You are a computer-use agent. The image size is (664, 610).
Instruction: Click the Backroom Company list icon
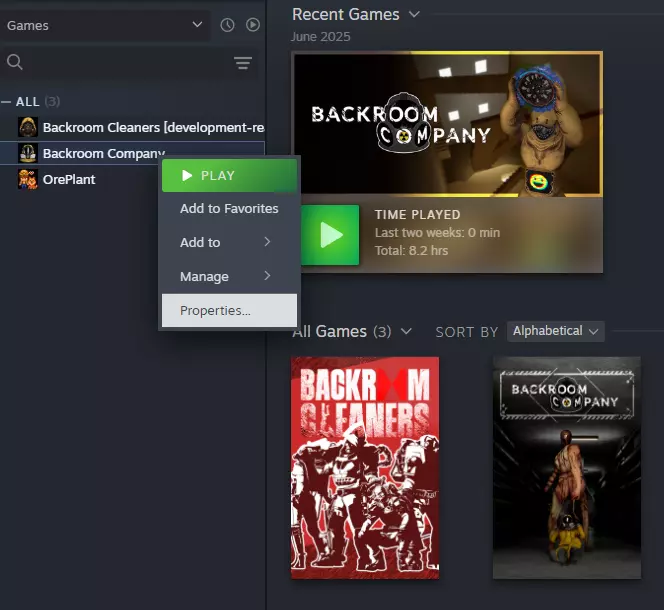click(x=28, y=153)
